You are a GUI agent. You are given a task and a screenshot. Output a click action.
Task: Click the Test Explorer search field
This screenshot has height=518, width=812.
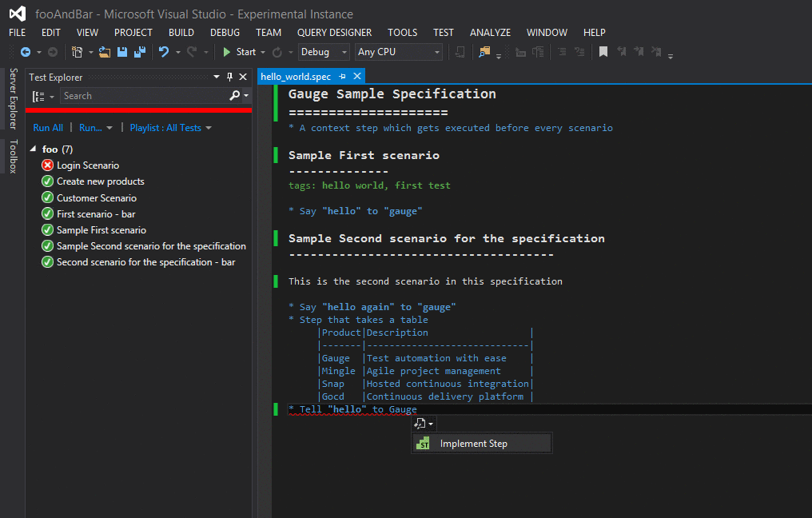[144, 96]
